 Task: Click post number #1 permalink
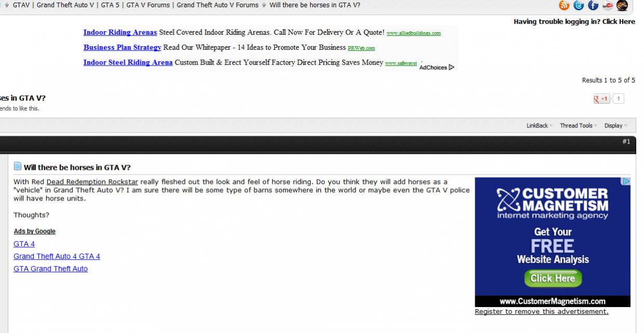(626, 141)
